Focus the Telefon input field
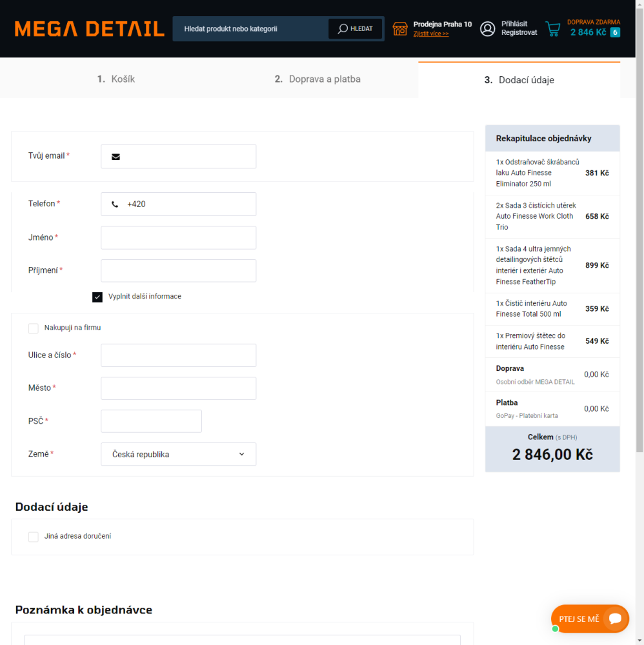The image size is (644, 645). (x=178, y=204)
